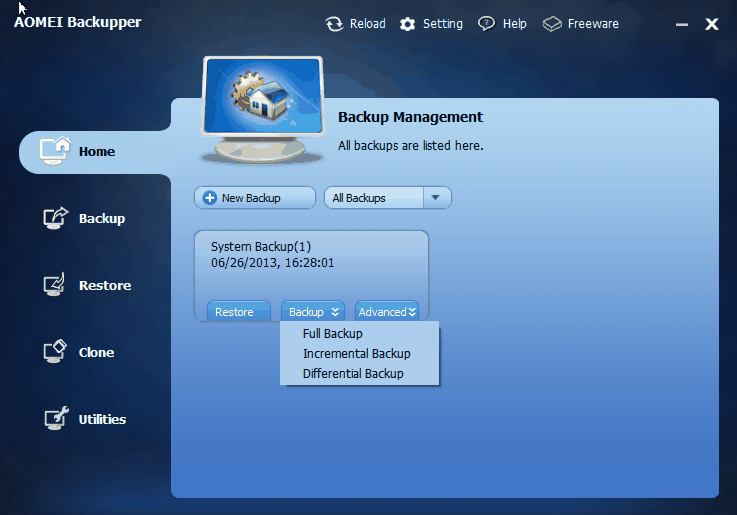This screenshot has width=737, height=515.
Task: Click Restore button on System Backup(1)
Action: 239,311
